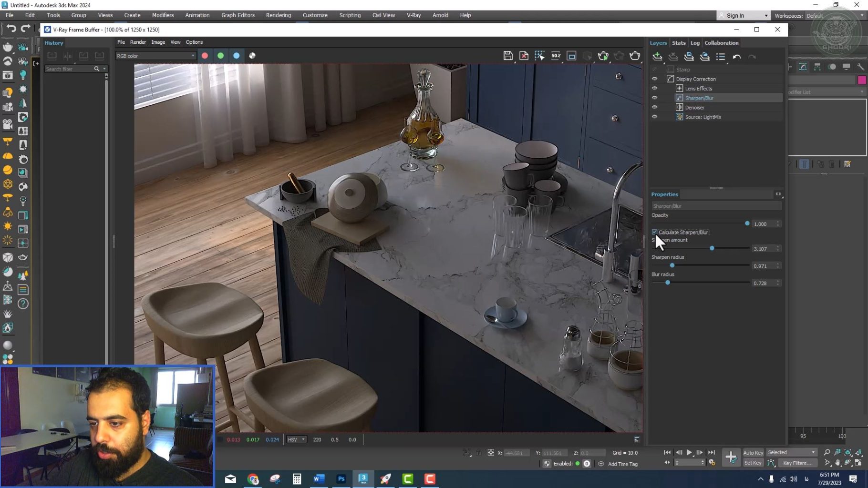Image resolution: width=868 pixels, height=488 pixels.
Task: Open the RGB color channel dropdown
Action: 155,56
